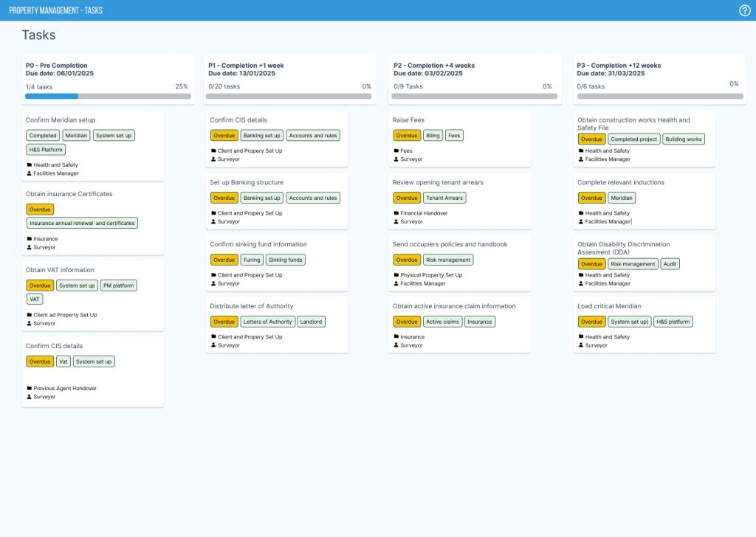Click folder icon next to Fees category

[396, 150]
